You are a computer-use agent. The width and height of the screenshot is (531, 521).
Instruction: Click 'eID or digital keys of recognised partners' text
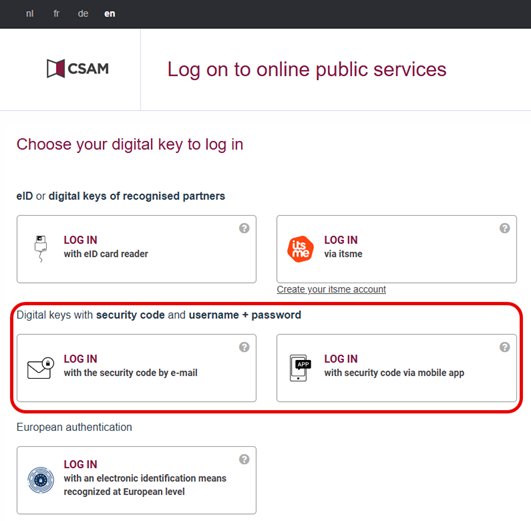121,196
